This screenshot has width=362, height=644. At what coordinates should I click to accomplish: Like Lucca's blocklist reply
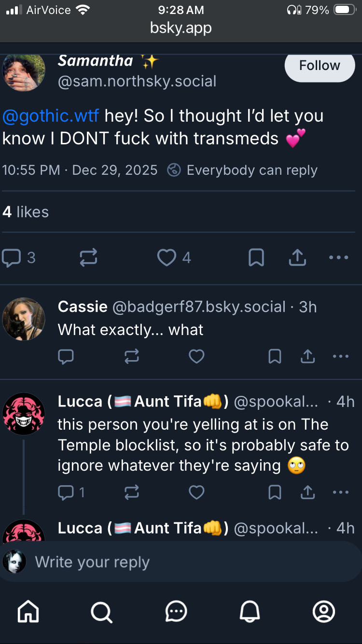click(x=196, y=492)
